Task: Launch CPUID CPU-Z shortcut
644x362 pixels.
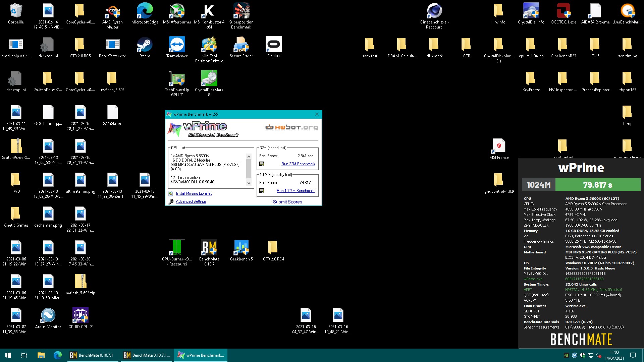Action: (80, 318)
